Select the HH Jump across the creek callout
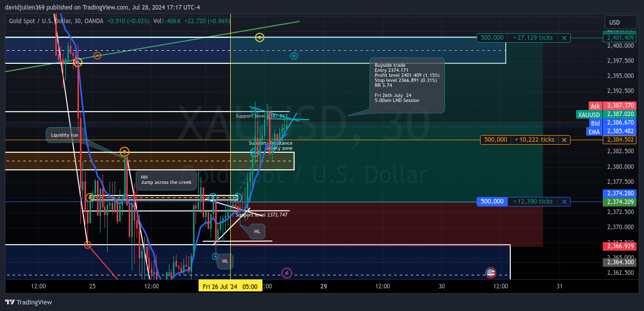The image size is (644, 311). pos(166,180)
